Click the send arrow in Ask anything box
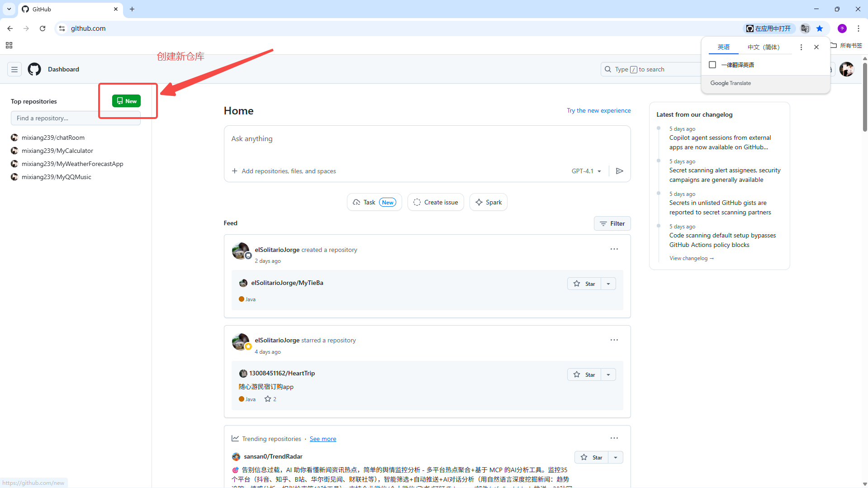 (x=620, y=171)
